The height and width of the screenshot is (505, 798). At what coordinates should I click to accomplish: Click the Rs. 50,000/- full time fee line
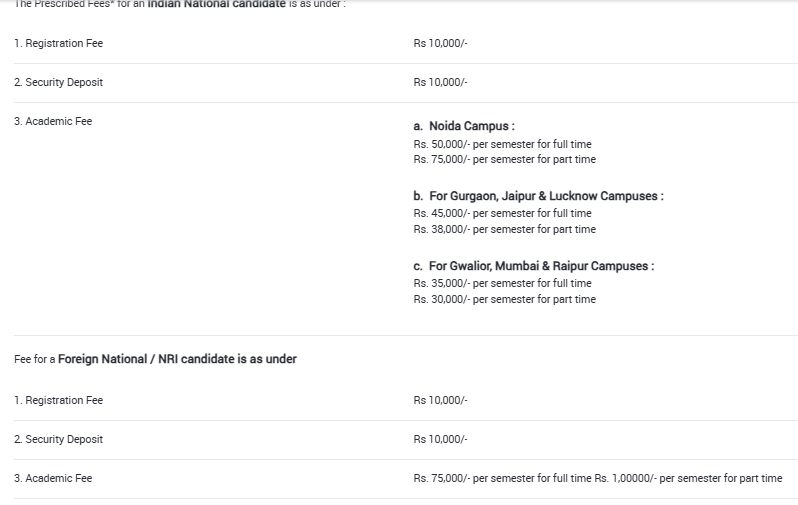point(502,144)
